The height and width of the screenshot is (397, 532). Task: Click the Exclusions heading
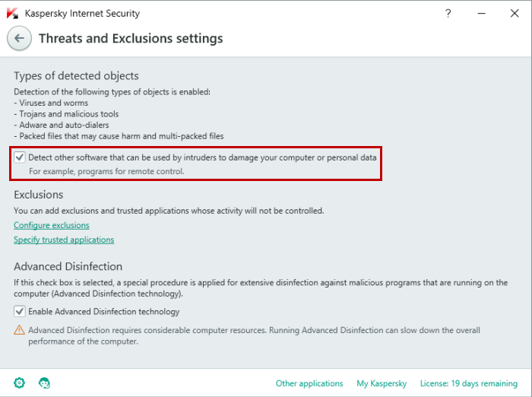pos(38,195)
